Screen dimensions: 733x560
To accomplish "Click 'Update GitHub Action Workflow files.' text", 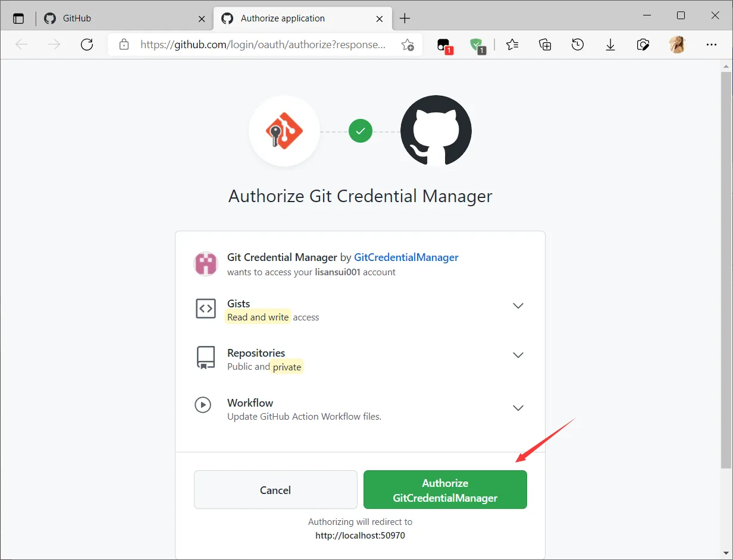I will tap(304, 416).
